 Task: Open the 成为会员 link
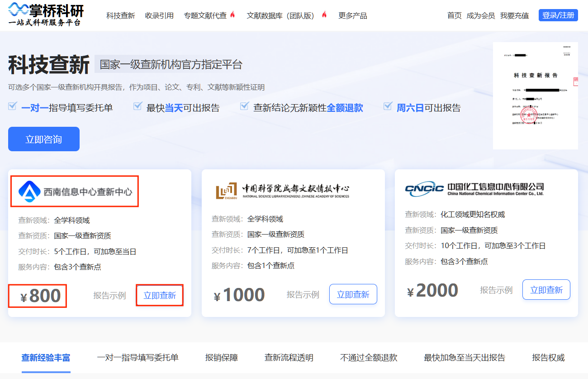[481, 15]
